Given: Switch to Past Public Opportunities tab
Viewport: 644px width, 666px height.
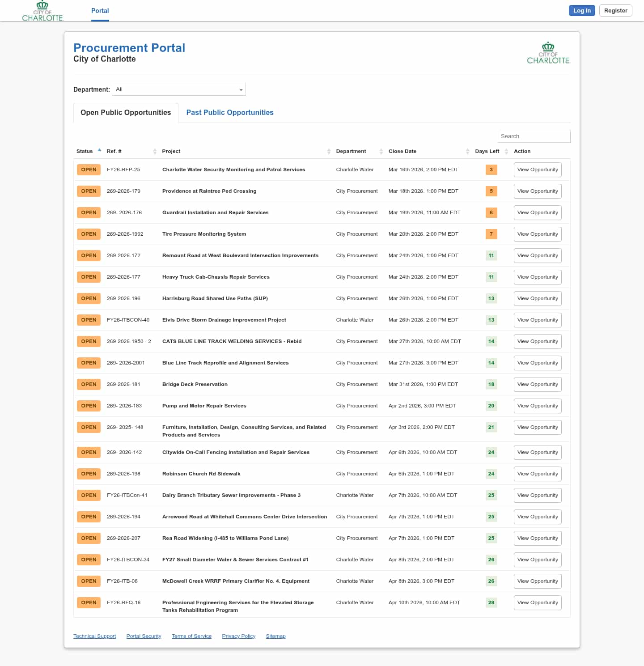Looking at the screenshot, I should point(229,113).
